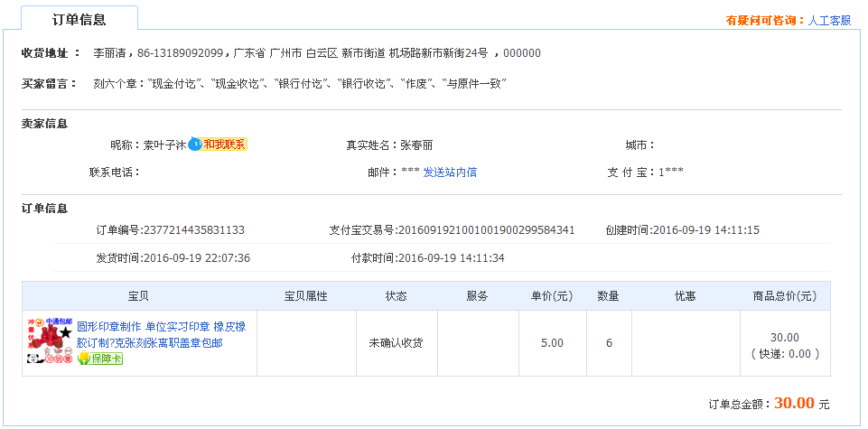Image resolution: width=868 pixels, height=429 pixels.
Task: Click the green 保障卡 badge icon
Action: pos(99,359)
